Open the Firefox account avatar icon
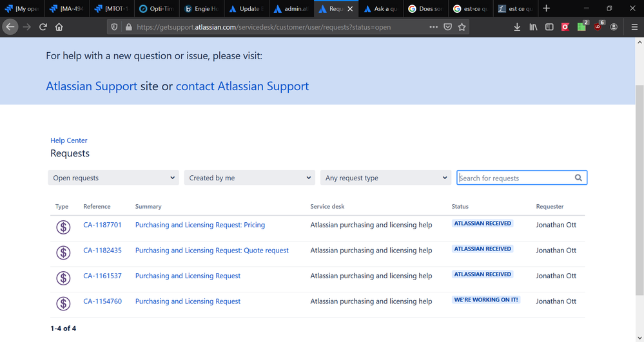The width and height of the screenshot is (644, 342). [x=614, y=27]
